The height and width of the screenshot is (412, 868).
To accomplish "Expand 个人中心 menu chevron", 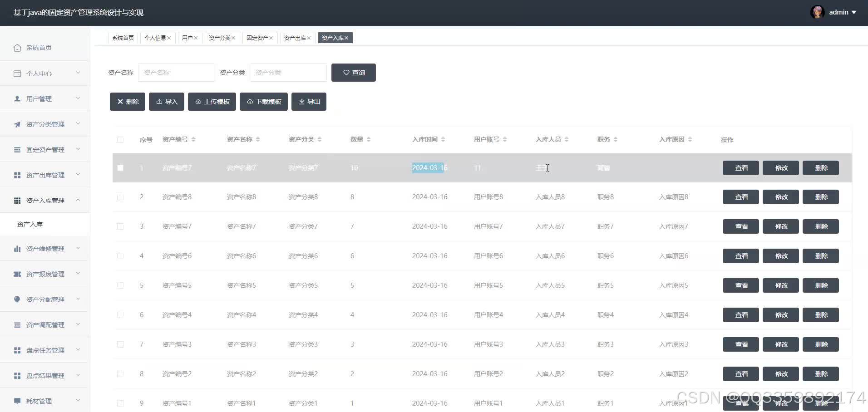I will [x=78, y=73].
